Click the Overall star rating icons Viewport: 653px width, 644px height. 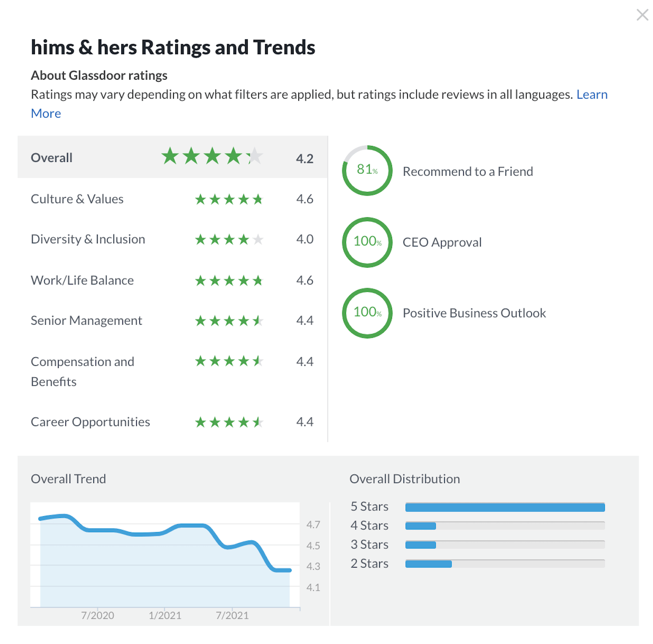212,156
